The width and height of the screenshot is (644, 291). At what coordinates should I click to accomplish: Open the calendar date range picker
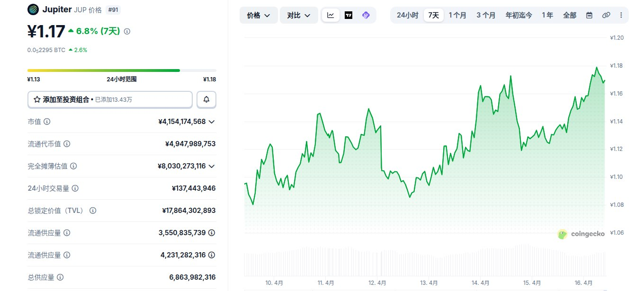click(589, 15)
